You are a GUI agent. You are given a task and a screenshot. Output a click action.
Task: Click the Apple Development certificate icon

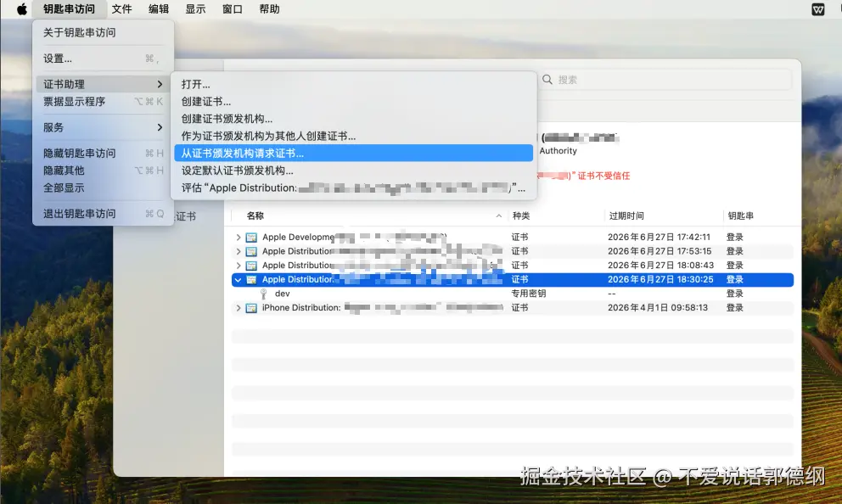tap(251, 238)
